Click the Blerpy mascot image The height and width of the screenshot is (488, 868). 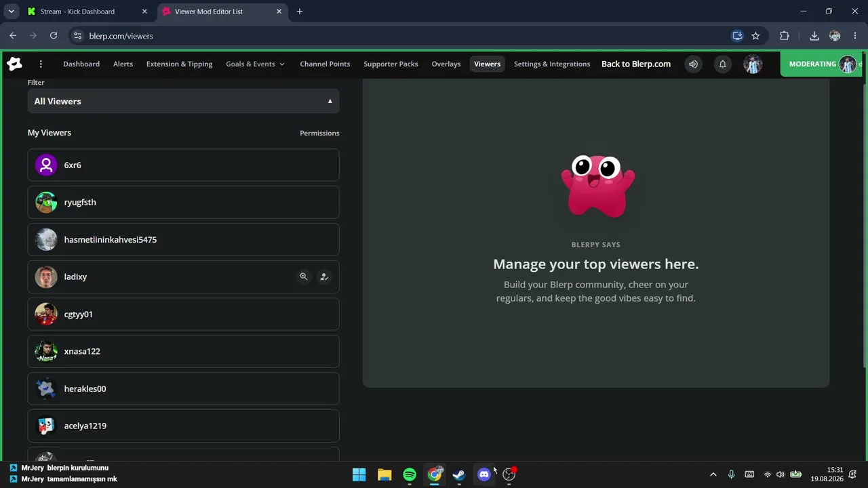click(x=597, y=186)
